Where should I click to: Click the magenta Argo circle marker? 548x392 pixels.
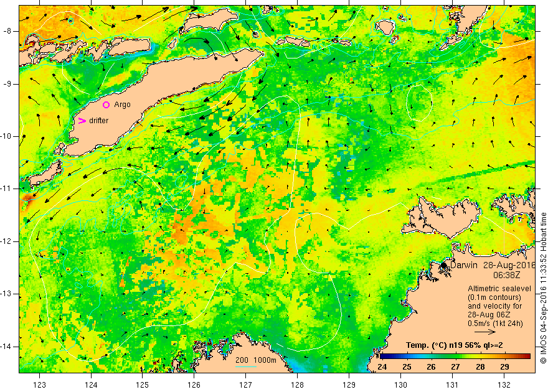coord(106,105)
